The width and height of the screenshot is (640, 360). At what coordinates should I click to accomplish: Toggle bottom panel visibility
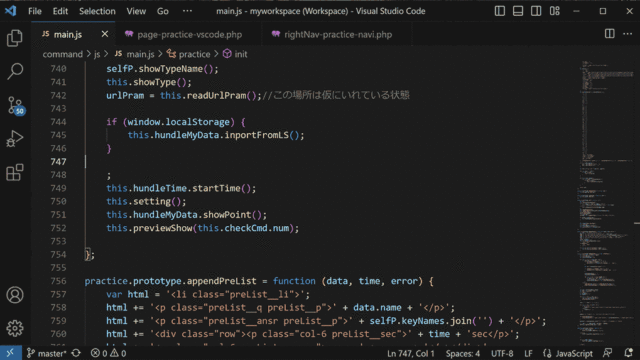[518, 11]
